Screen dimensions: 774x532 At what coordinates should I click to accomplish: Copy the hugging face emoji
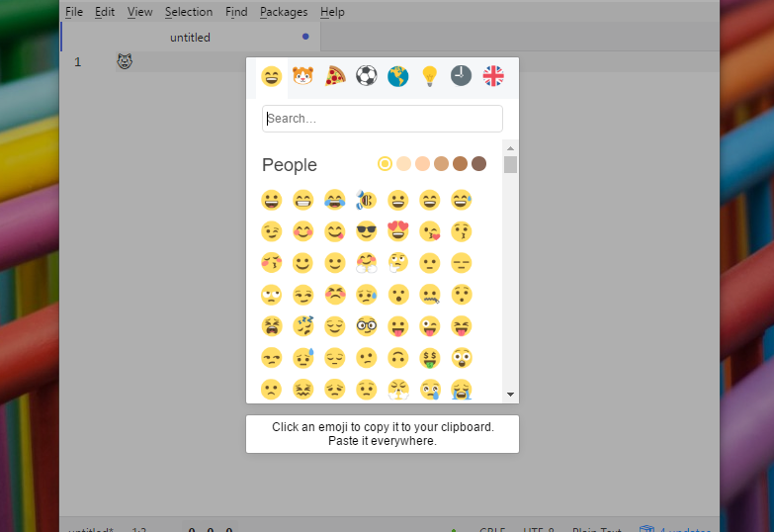tap(367, 263)
